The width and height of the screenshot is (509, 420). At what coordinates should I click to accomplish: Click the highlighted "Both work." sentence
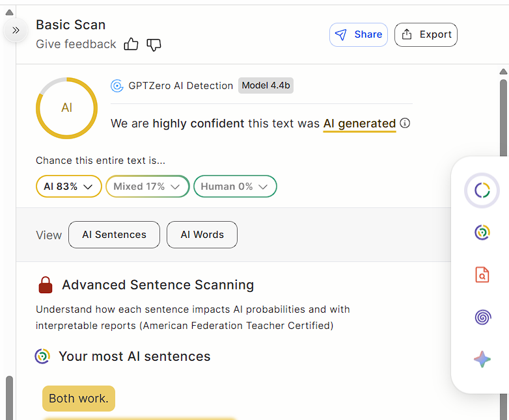(79, 398)
